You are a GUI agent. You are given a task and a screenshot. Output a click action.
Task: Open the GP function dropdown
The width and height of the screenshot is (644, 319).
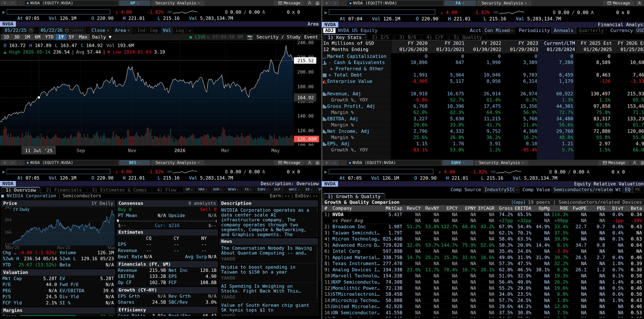[134, 3]
